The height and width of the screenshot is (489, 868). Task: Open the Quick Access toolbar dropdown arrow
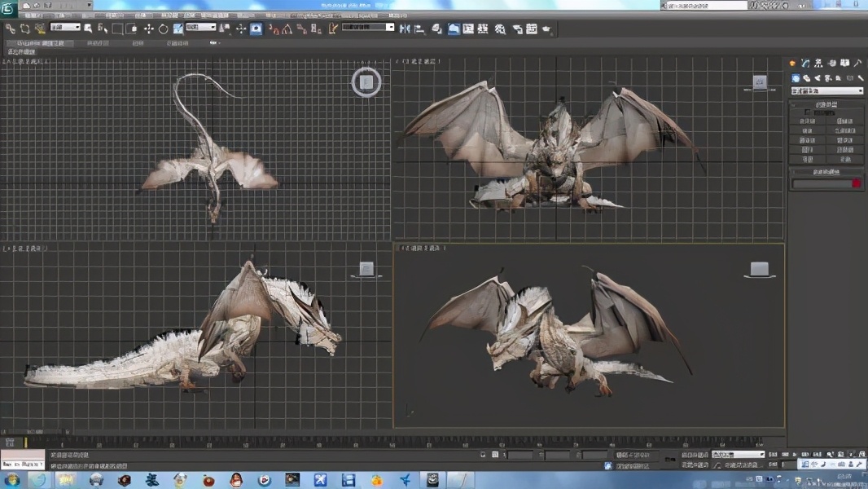point(89,5)
